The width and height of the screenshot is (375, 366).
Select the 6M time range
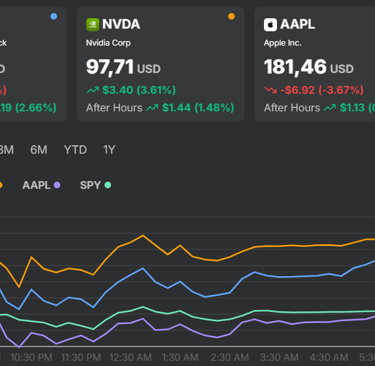click(x=39, y=150)
